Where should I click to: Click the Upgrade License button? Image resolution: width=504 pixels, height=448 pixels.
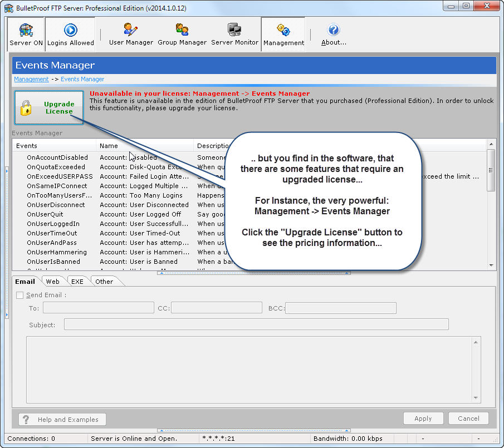tap(49, 107)
